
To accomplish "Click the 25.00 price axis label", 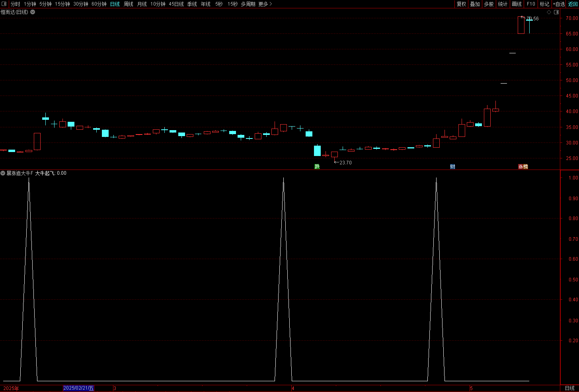I will [x=572, y=158].
